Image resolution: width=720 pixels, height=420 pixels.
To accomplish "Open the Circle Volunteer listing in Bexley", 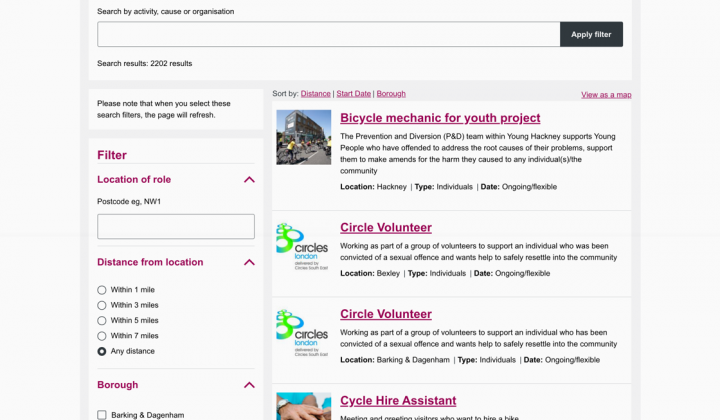I will tap(386, 228).
